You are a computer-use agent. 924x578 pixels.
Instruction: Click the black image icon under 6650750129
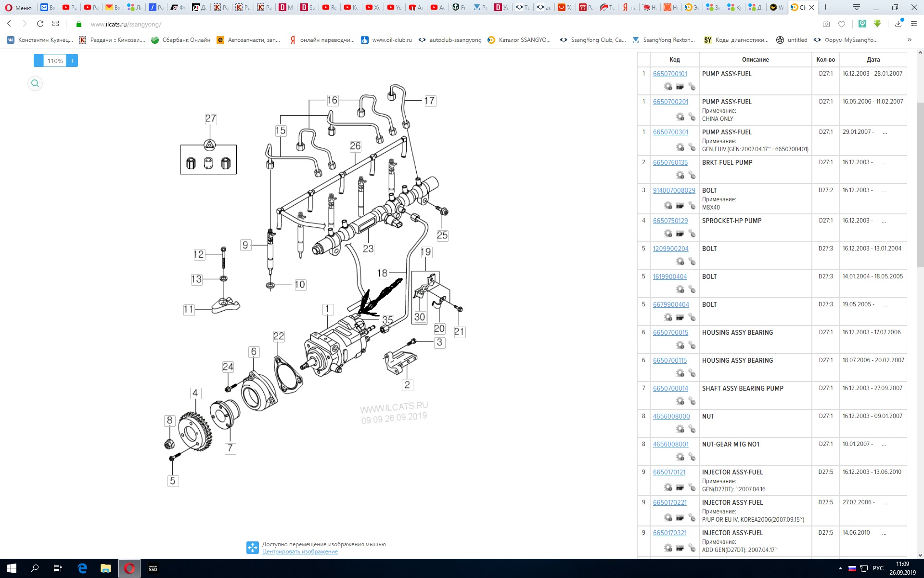680,233
